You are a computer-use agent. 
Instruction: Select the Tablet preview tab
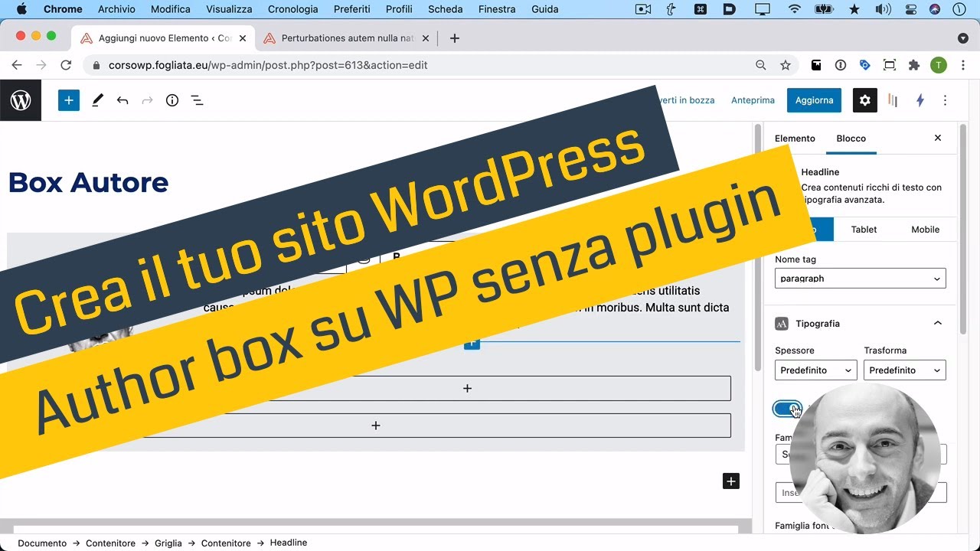pos(864,229)
